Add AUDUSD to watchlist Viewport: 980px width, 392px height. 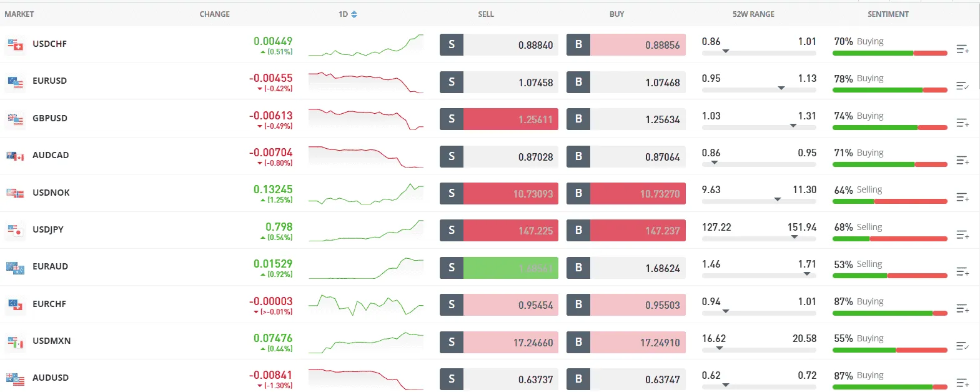pos(963,383)
